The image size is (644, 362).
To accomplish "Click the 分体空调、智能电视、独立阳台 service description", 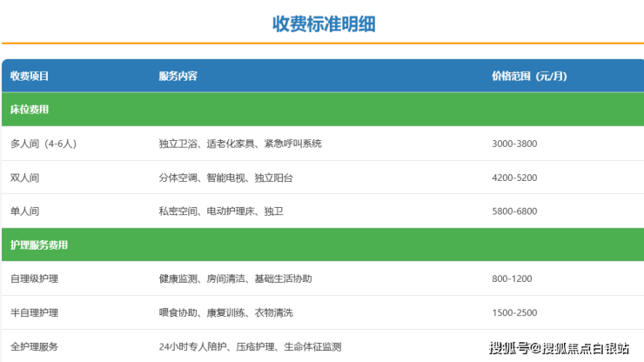I will (x=225, y=178).
